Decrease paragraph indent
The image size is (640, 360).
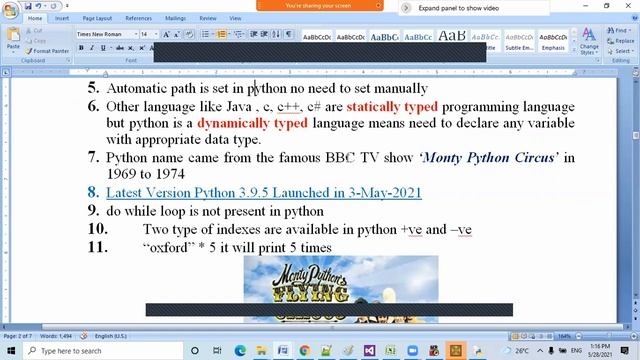pos(253,34)
